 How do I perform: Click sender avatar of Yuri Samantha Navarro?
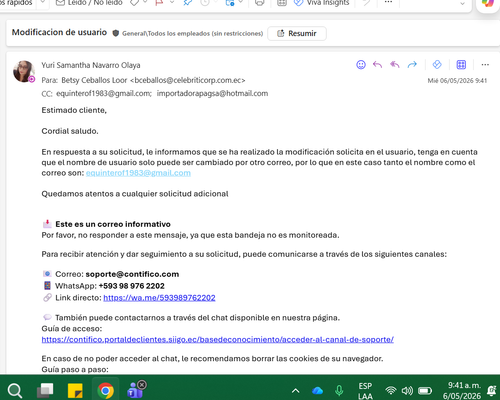coord(24,71)
